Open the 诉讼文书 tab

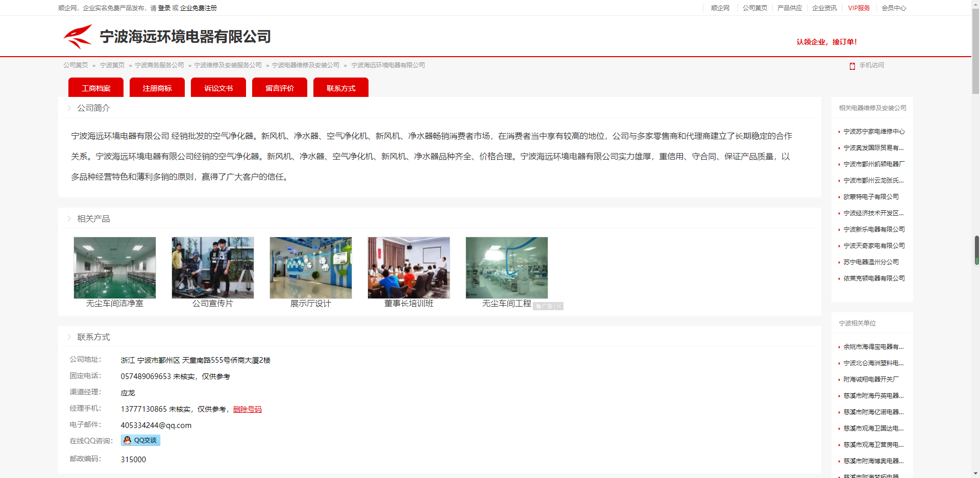(x=218, y=88)
